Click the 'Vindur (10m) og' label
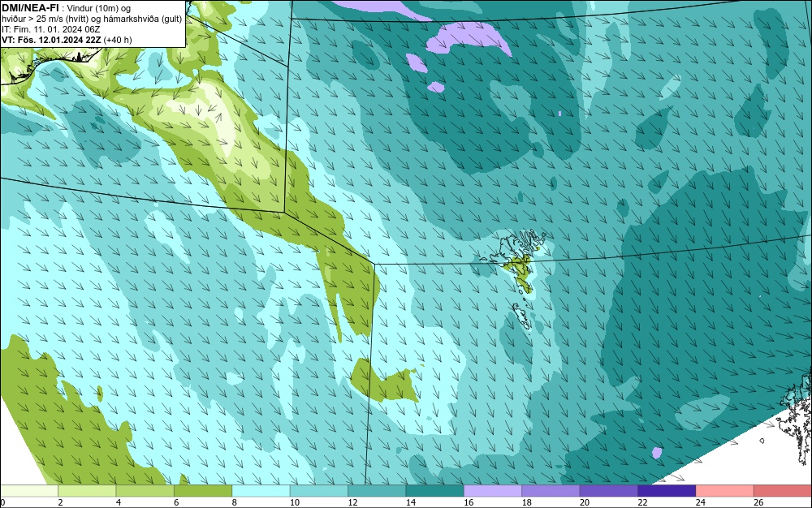812x508 pixels. click(99, 8)
